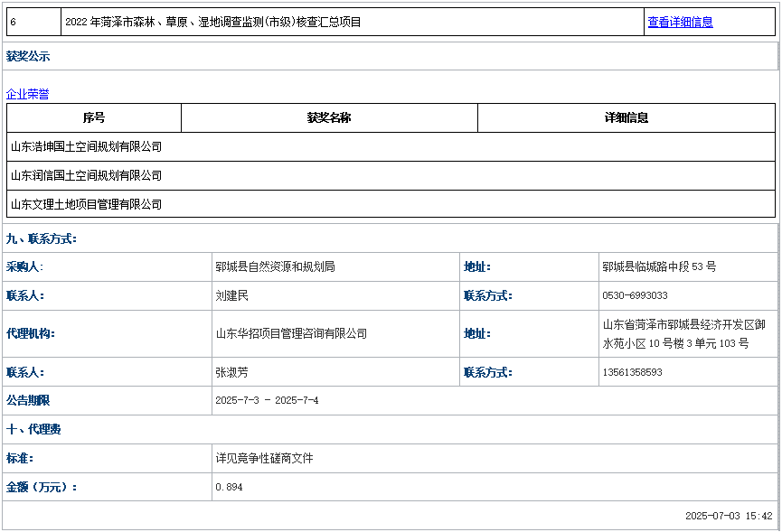Click the 序号 column header
Screen dimensions: 782x532
[x=93, y=117]
